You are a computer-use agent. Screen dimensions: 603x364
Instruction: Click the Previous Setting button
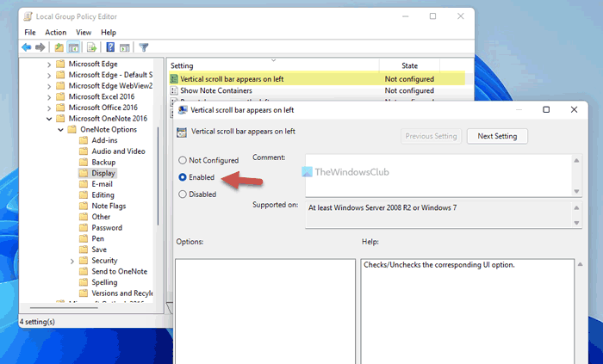(431, 136)
